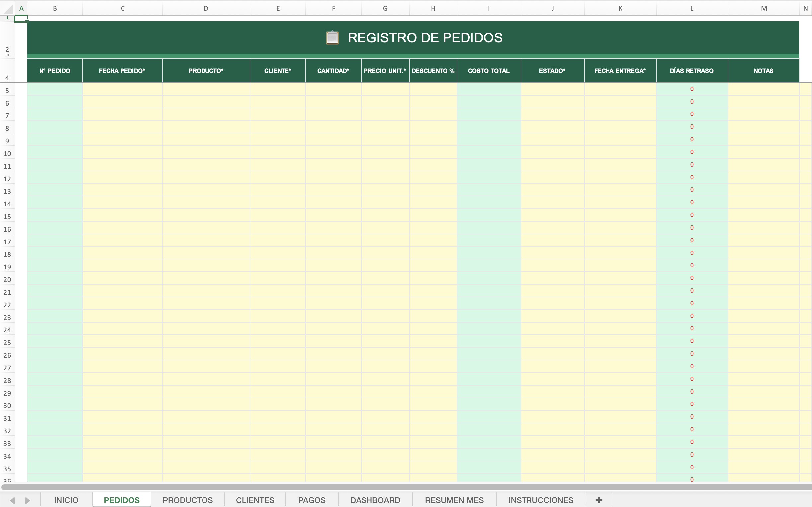Click the previous sheet arrow
This screenshot has height=507, width=812.
[x=12, y=500]
